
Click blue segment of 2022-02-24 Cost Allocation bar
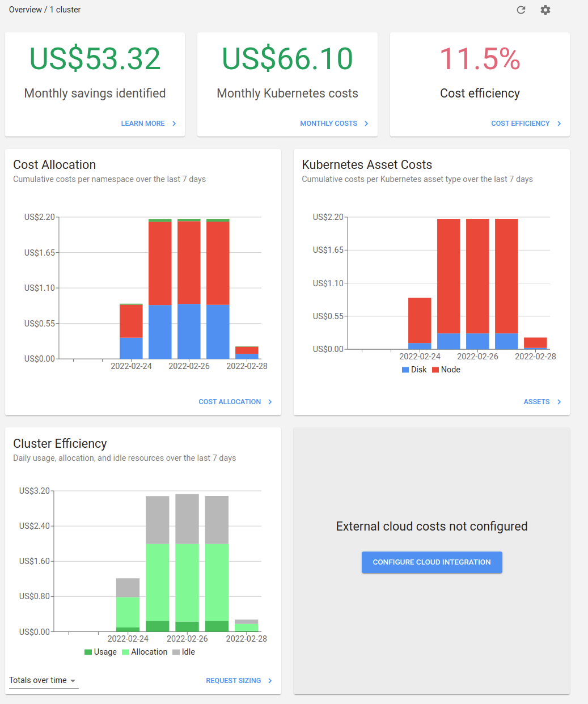[131, 348]
